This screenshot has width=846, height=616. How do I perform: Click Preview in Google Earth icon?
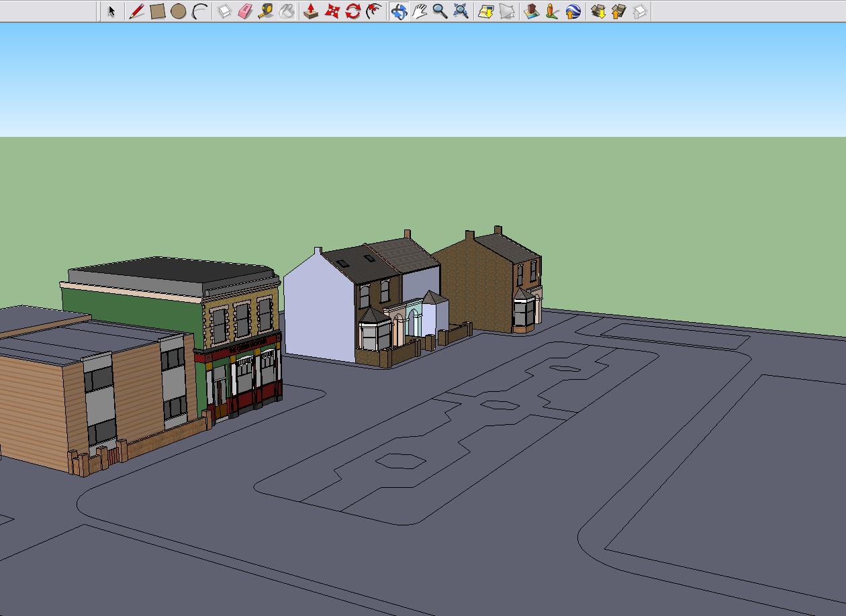pyautogui.click(x=573, y=11)
